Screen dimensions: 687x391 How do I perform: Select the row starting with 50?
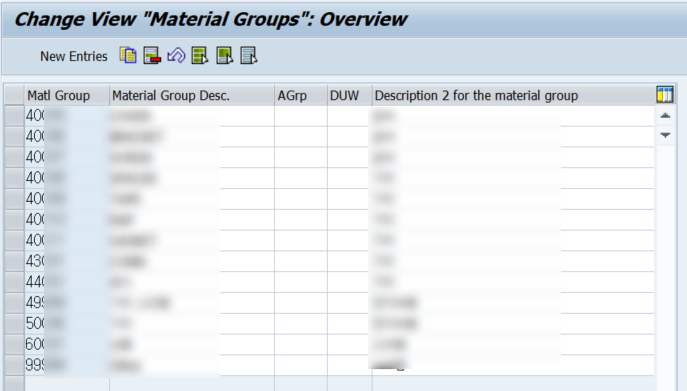[14, 323]
